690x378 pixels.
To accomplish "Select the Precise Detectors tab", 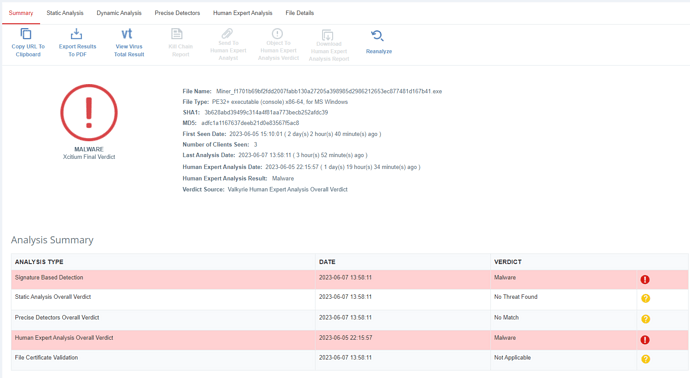I will [x=177, y=13].
